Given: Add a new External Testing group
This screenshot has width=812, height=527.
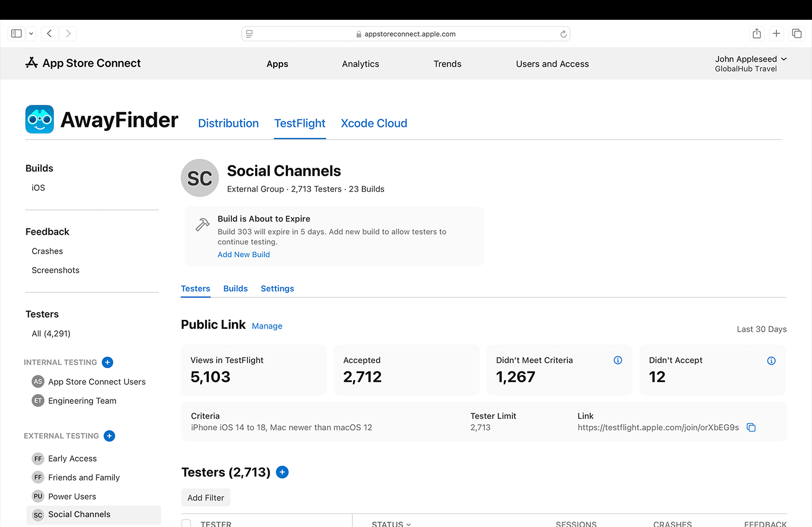Looking at the screenshot, I should [109, 436].
